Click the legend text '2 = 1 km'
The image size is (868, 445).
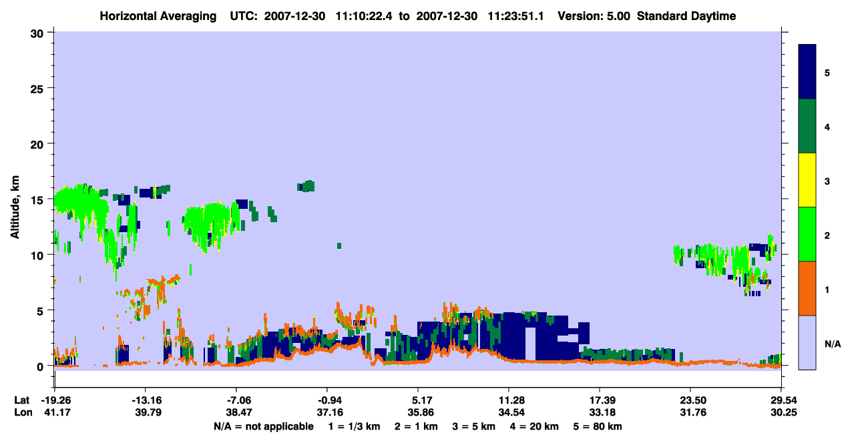[x=417, y=426]
